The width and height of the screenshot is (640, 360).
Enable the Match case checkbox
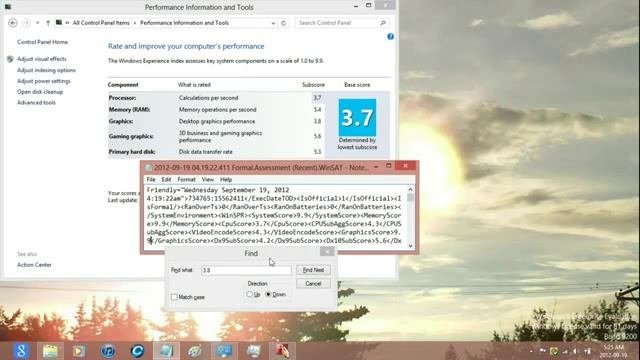point(174,297)
